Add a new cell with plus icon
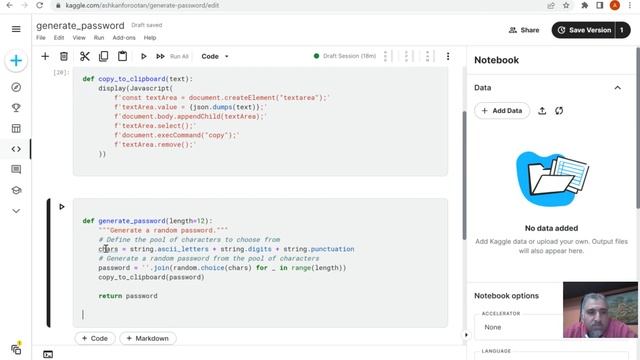Image resolution: width=640 pixels, height=360 pixels. coord(45,56)
